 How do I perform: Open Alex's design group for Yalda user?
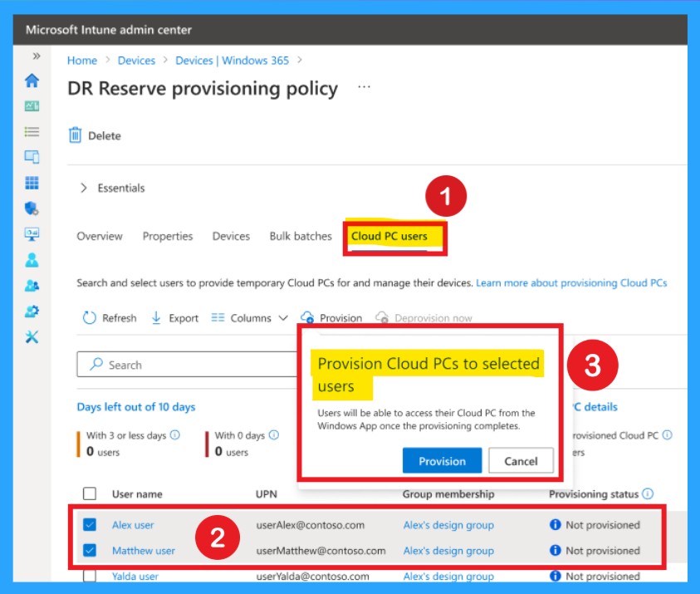(448, 576)
